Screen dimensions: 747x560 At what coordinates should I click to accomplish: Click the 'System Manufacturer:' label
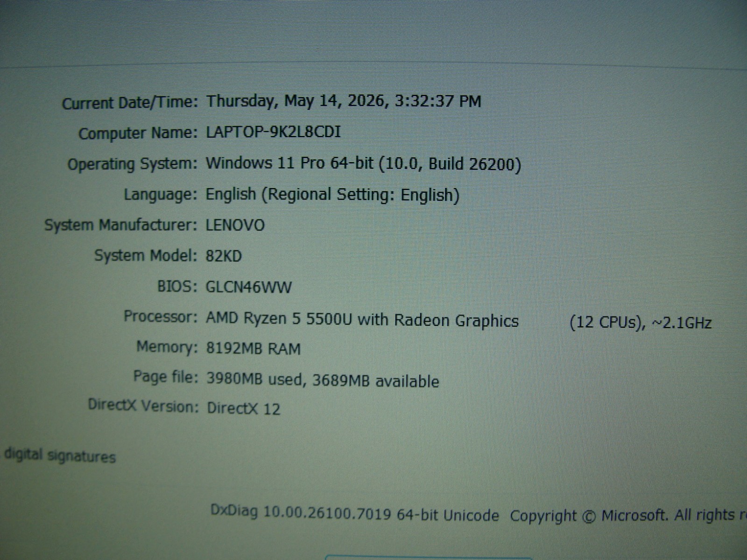121,225
